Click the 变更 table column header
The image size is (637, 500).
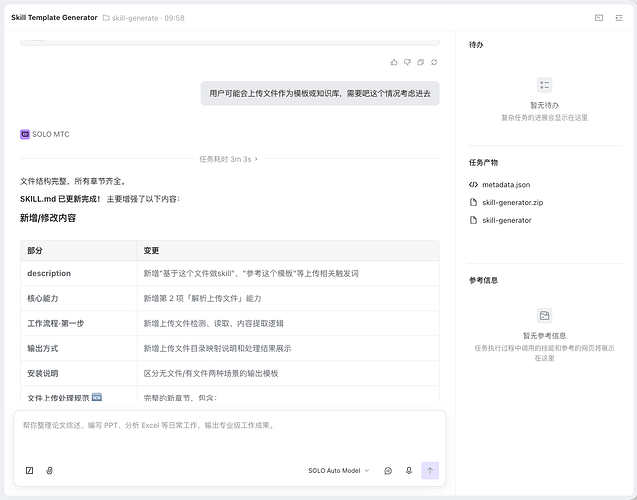click(288, 251)
